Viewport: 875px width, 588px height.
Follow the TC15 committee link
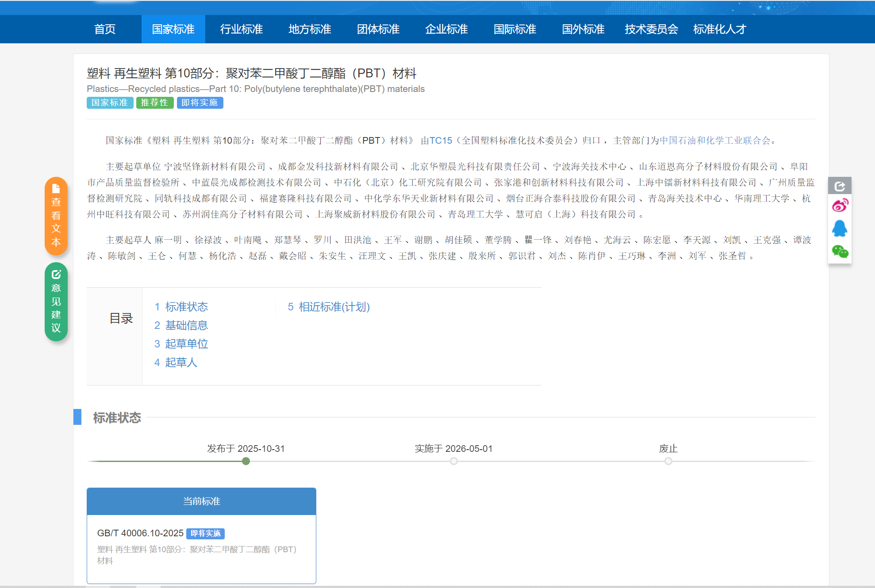tap(441, 141)
